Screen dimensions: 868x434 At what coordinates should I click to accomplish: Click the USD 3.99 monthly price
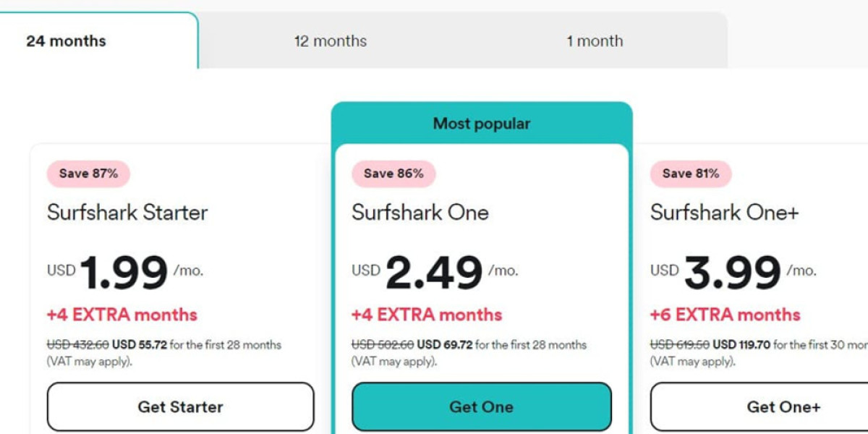[732, 273]
